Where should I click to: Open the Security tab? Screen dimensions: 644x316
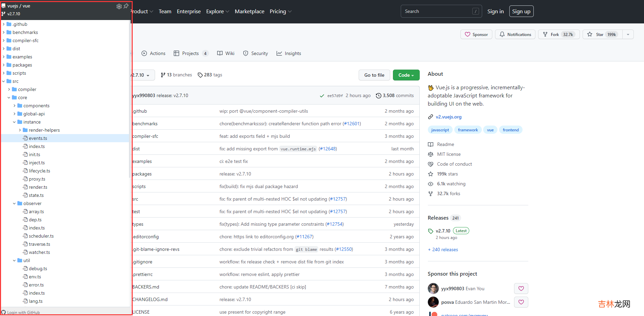[x=255, y=53]
